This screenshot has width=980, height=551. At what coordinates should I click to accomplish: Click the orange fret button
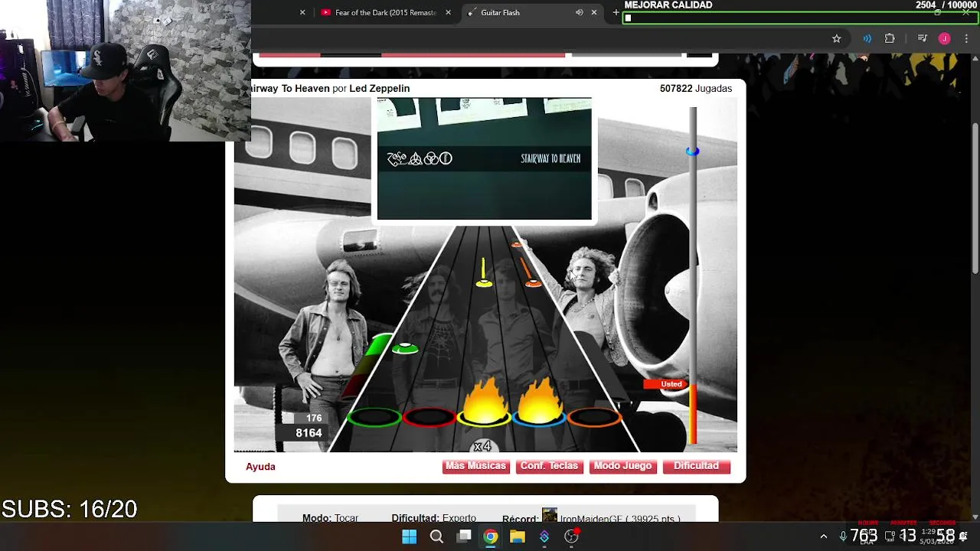[x=594, y=417]
